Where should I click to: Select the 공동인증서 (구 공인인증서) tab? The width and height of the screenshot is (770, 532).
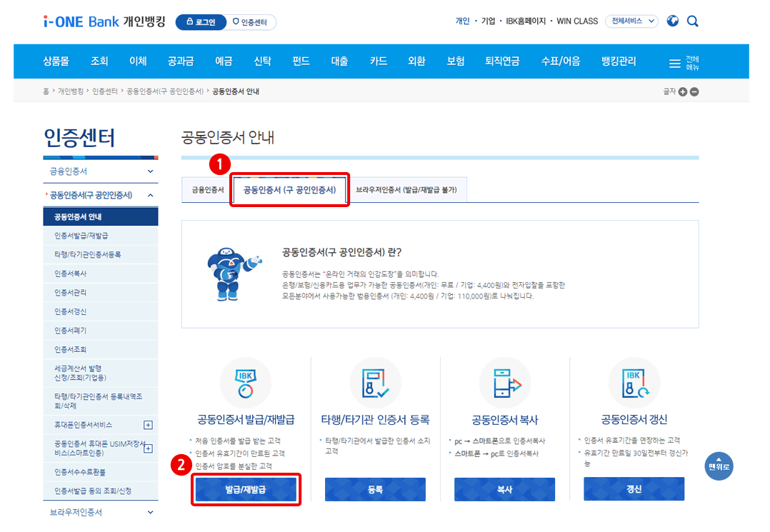tap(290, 190)
